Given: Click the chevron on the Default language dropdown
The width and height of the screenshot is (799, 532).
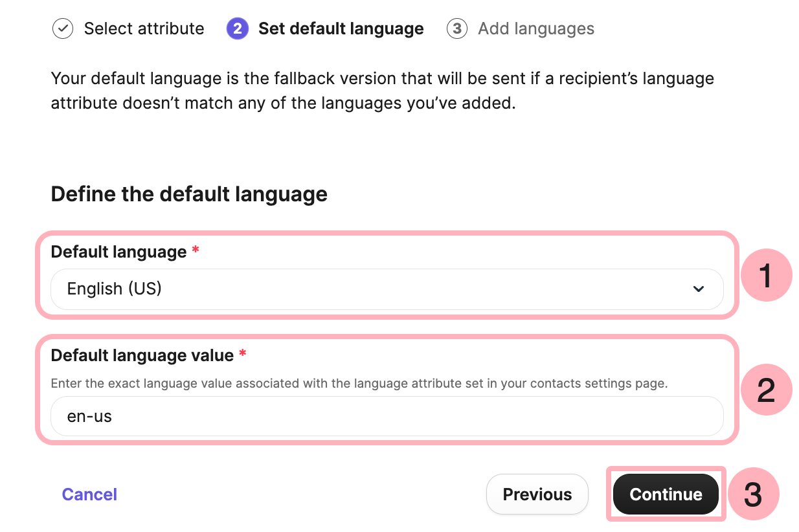Looking at the screenshot, I should click(699, 289).
